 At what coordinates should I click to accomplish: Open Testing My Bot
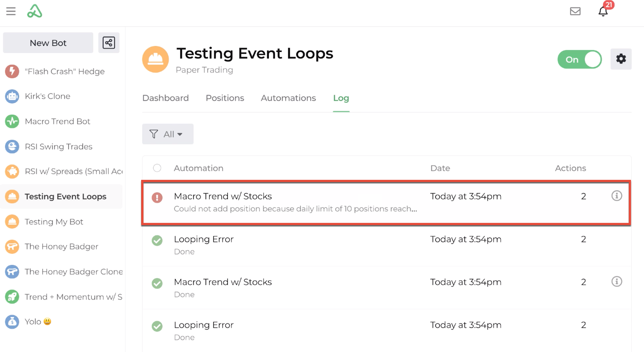[54, 222]
